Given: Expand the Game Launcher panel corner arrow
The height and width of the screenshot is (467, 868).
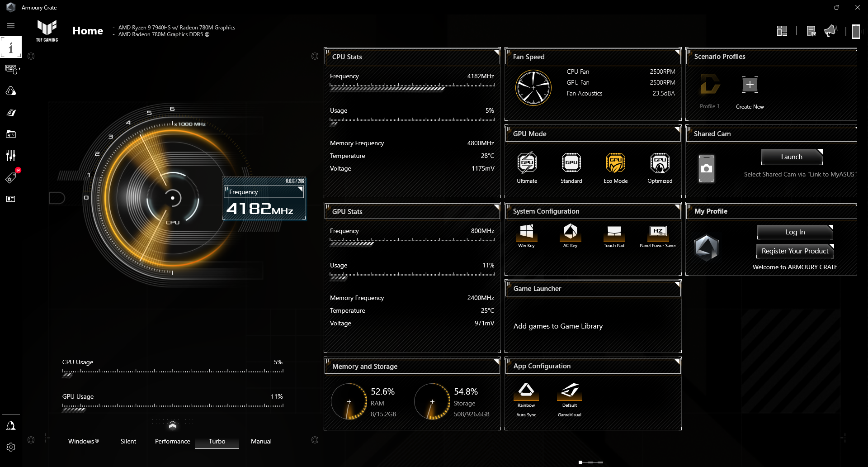Looking at the screenshot, I should pos(677,284).
